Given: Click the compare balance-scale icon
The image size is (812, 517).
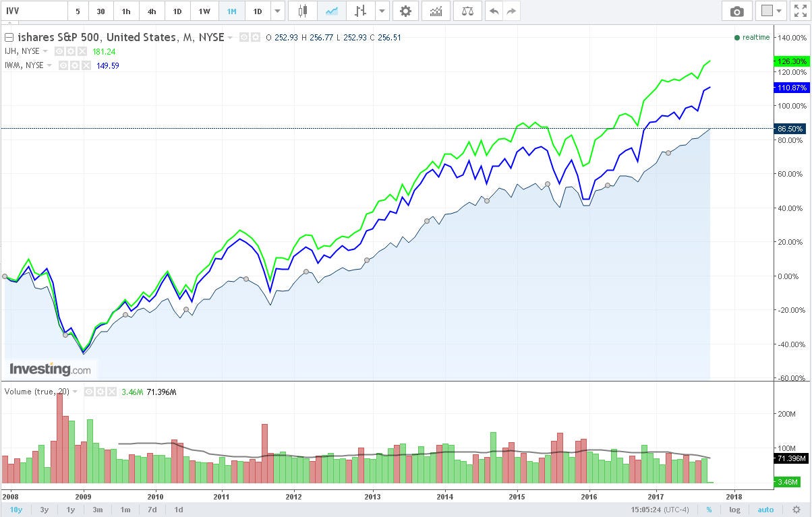Looking at the screenshot, I should pyautogui.click(x=467, y=11).
